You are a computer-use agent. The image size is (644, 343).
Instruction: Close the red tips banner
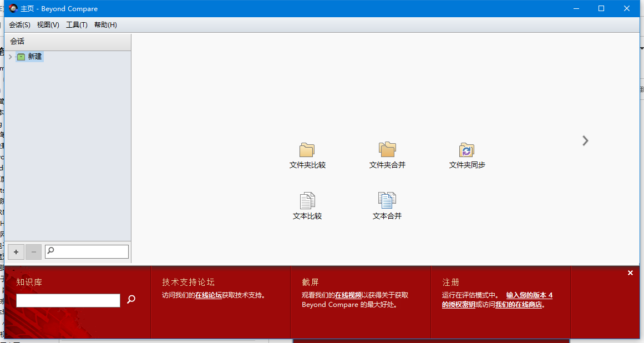[x=631, y=273]
